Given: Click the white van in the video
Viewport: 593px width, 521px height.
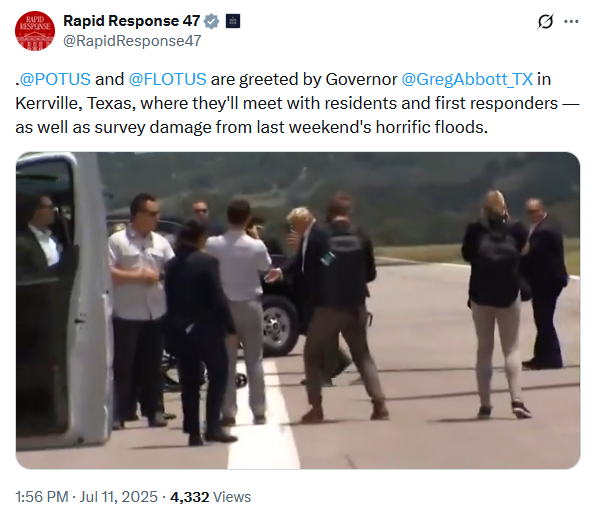Looking at the screenshot, I should tap(62, 301).
